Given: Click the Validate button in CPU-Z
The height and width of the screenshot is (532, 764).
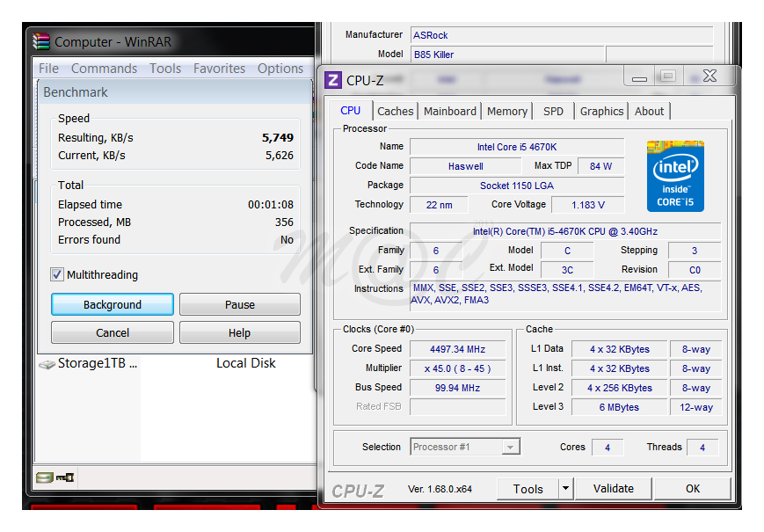Looking at the screenshot, I should [613, 489].
